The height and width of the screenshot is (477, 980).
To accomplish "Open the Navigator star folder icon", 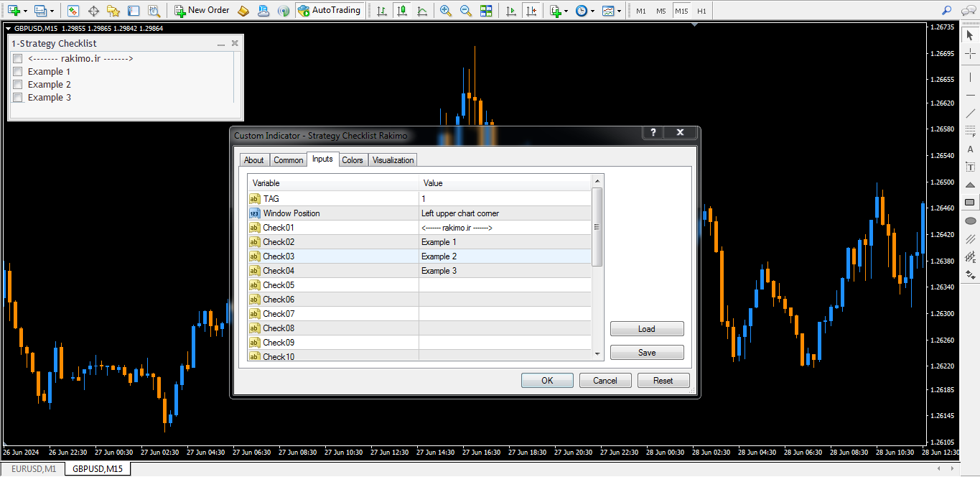I will point(113,11).
